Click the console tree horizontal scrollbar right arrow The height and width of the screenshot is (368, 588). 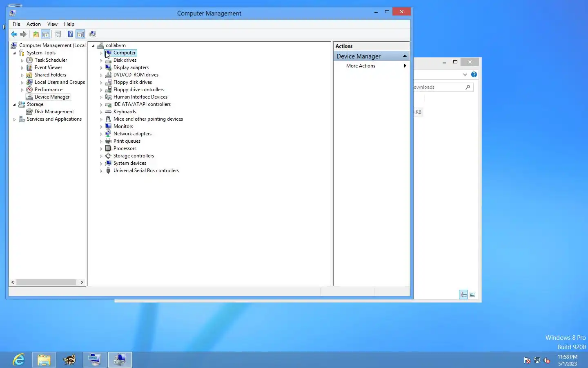coord(82,282)
